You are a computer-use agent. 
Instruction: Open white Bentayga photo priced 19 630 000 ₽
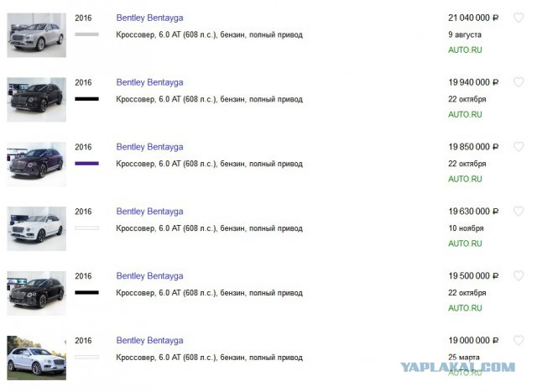click(x=37, y=228)
